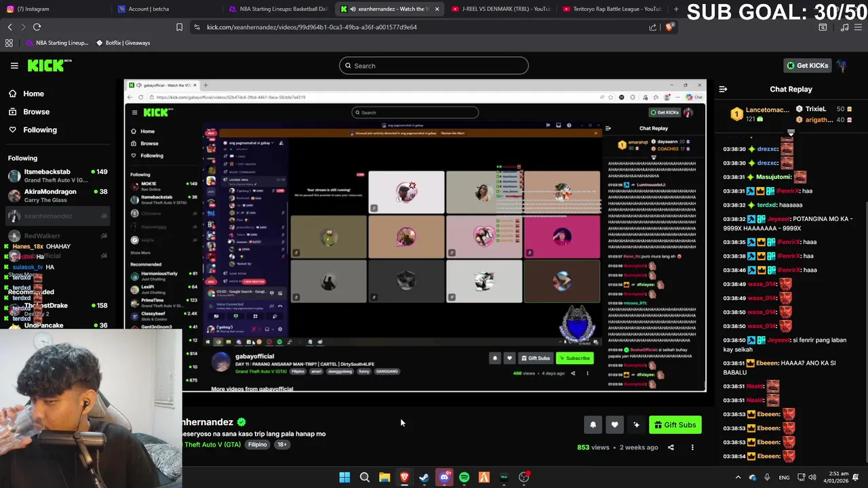
Task: Open AkiraMondragon followed channel
Action: 58,196
